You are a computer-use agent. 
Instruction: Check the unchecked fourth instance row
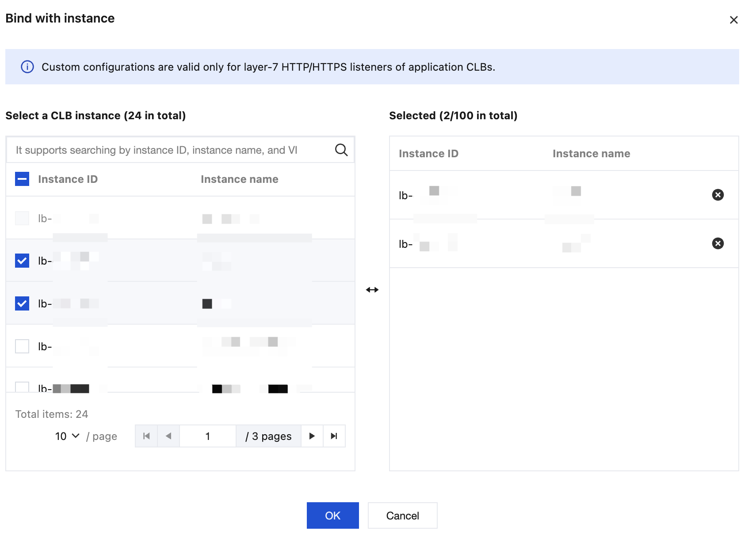point(22,346)
